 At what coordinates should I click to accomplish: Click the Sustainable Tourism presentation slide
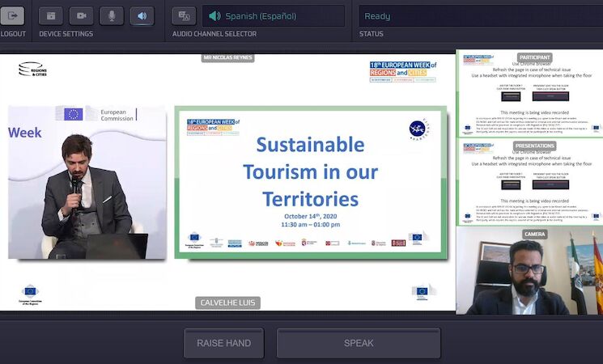pos(311,182)
